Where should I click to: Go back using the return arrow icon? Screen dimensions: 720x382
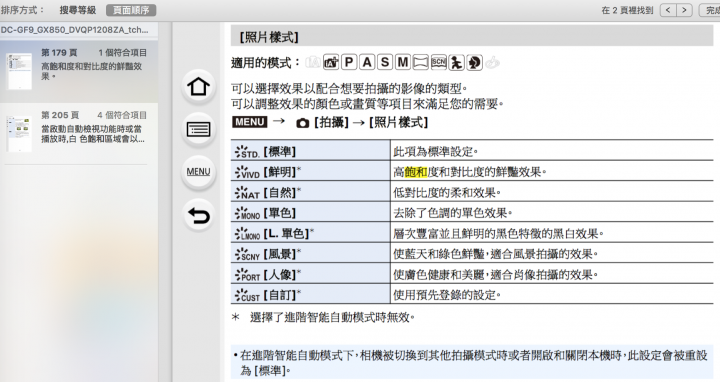pos(198,215)
